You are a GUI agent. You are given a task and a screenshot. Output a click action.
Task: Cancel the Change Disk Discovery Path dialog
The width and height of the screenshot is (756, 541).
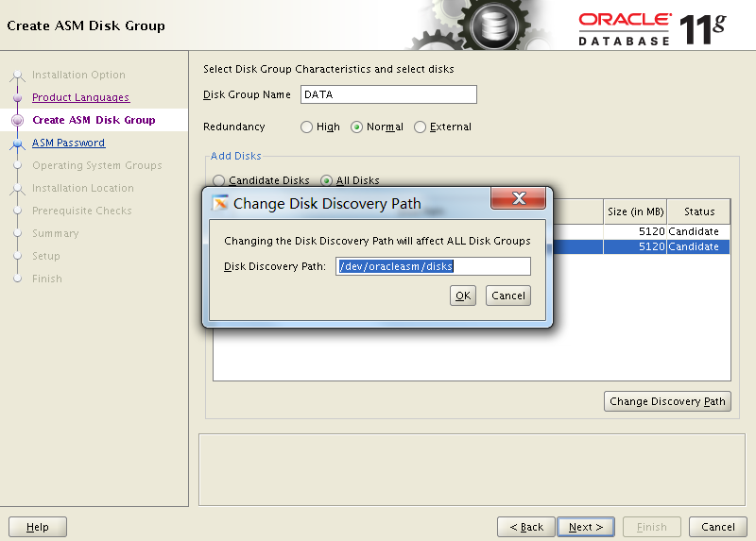[508, 296]
